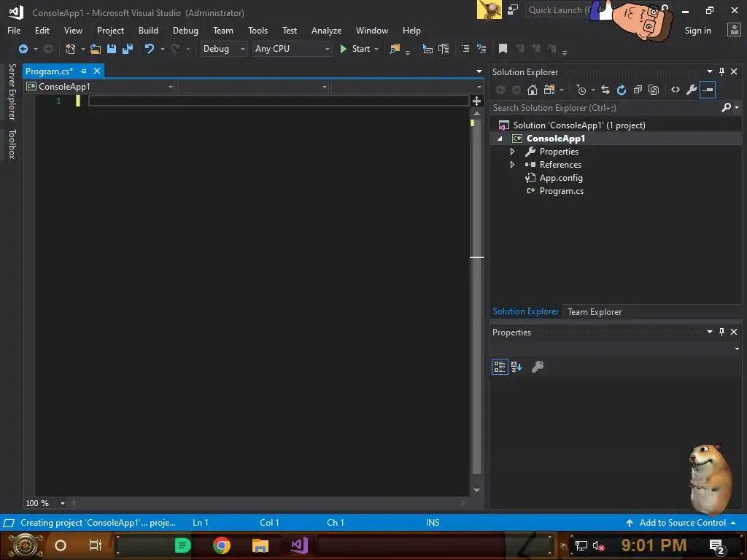
Task: Click the editor vertical scrollbar thumb
Action: pos(476,295)
